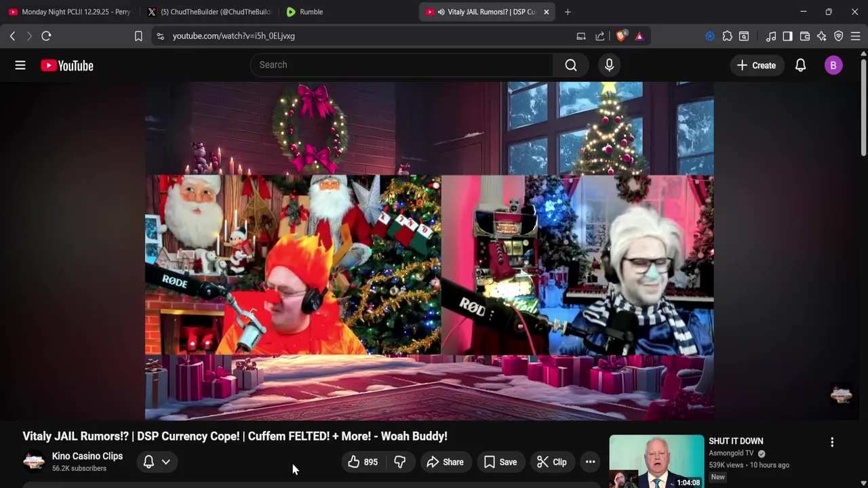Open more actions three-dot menu

591,462
